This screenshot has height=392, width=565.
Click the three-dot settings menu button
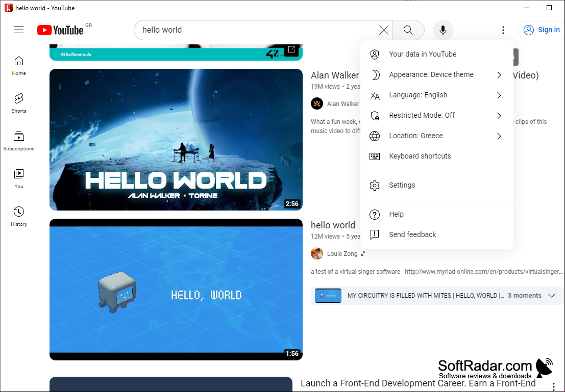click(x=503, y=30)
